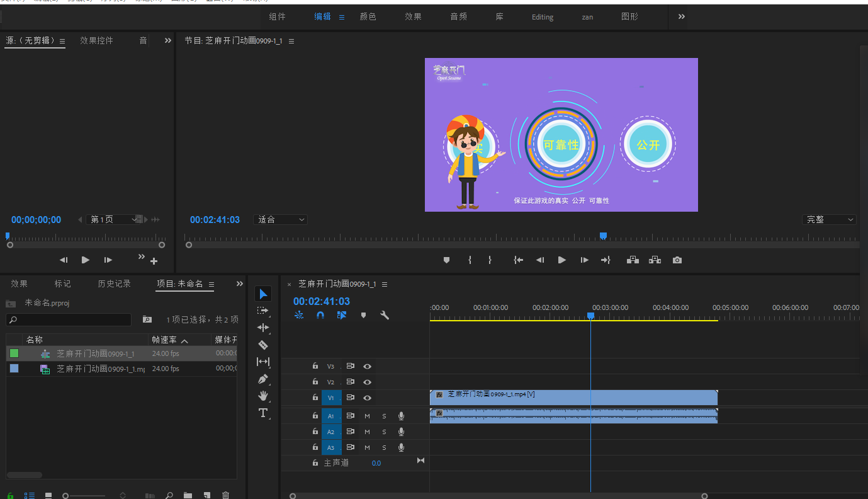
Task: Select the Razor tool
Action: [x=263, y=345]
